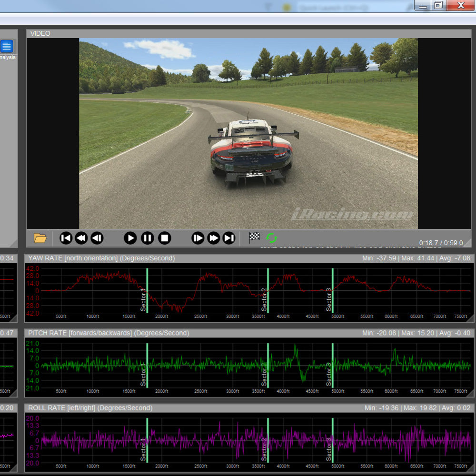Screen dimensions: 476x476
Task: Play the replay video
Action: (130, 238)
